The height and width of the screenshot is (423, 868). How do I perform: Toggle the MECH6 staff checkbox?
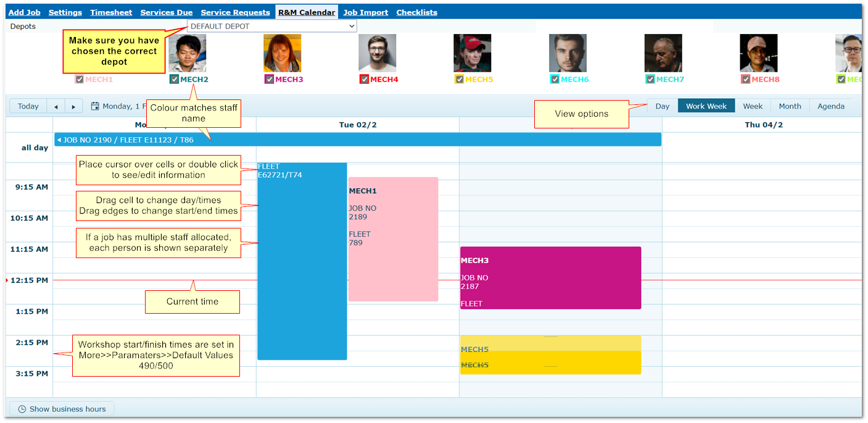pos(555,79)
